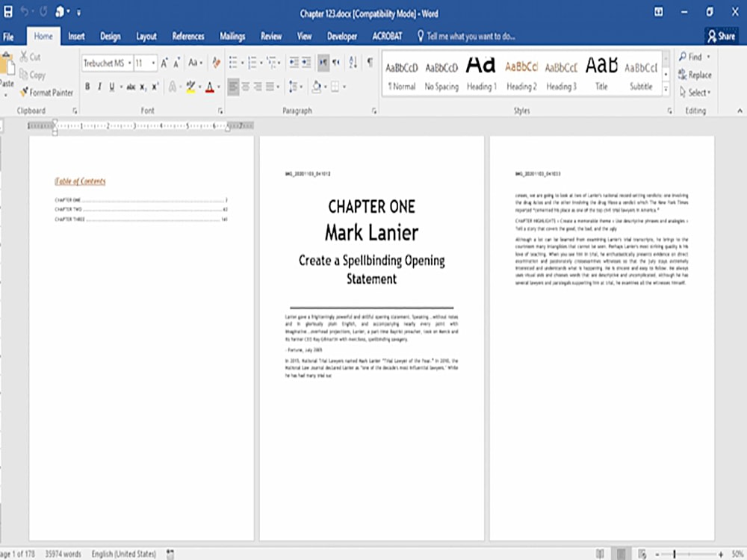Switch to Read Mode in status bar
Screen dimensions: 747x560
[600, 553]
